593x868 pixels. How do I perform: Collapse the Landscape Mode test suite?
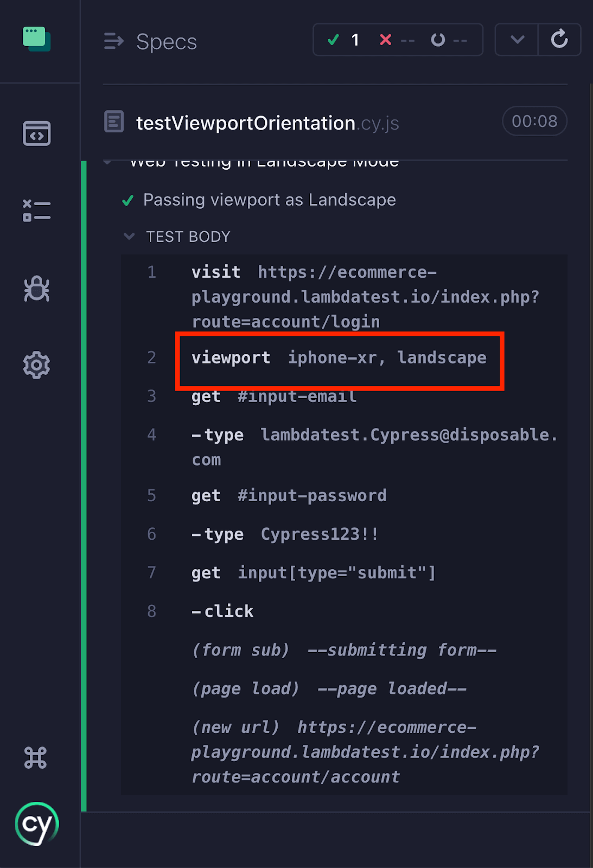point(107,162)
